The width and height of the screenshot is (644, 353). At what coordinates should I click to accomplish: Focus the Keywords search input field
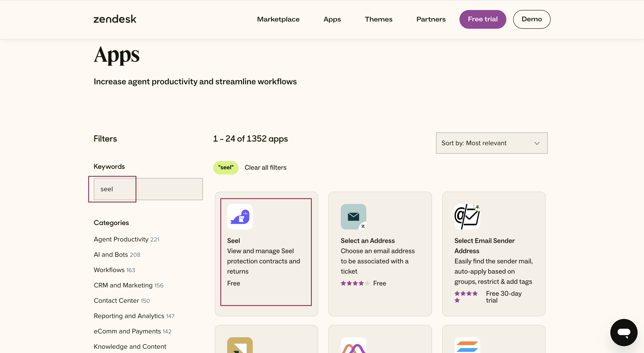148,189
